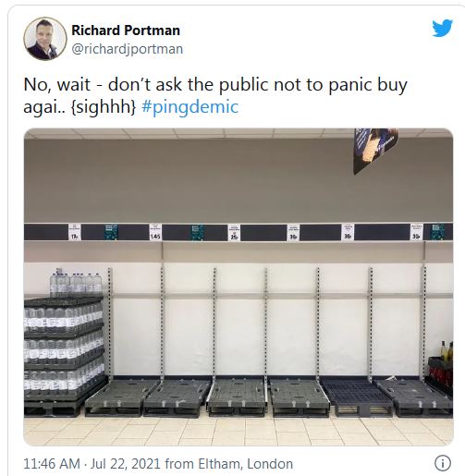Image resolution: width=465 pixels, height=476 pixels.
Task: Open Richard Portman's profile avatar
Action: tap(45, 39)
